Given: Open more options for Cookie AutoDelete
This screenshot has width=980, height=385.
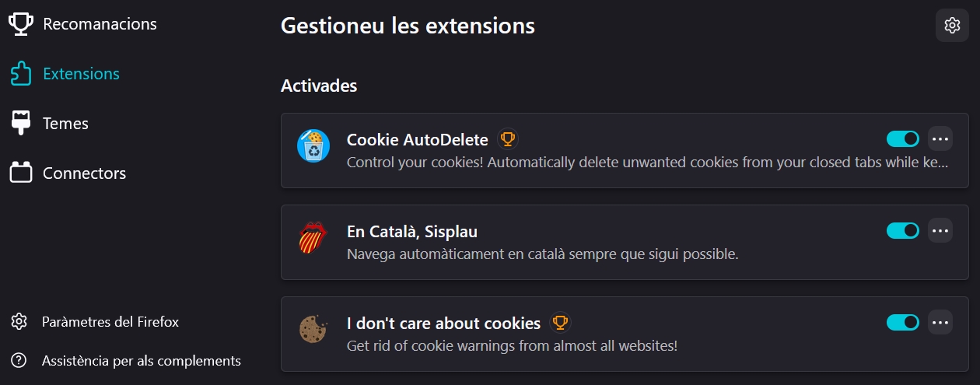Looking at the screenshot, I should pyautogui.click(x=940, y=139).
